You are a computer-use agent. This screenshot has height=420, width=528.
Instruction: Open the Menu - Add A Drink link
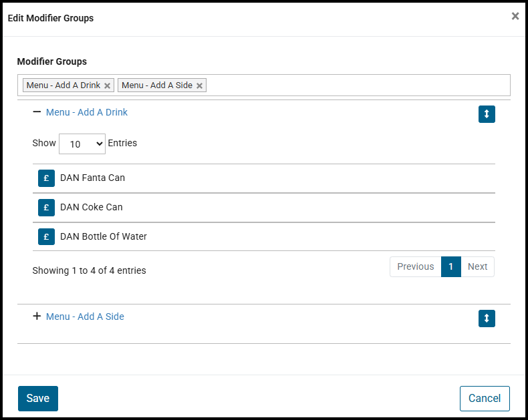[87, 112]
